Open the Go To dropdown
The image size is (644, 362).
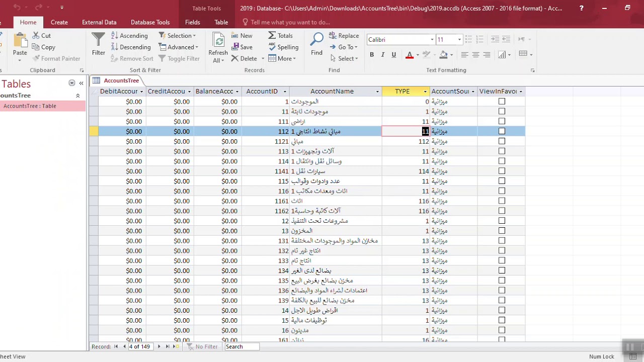(x=344, y=47)
